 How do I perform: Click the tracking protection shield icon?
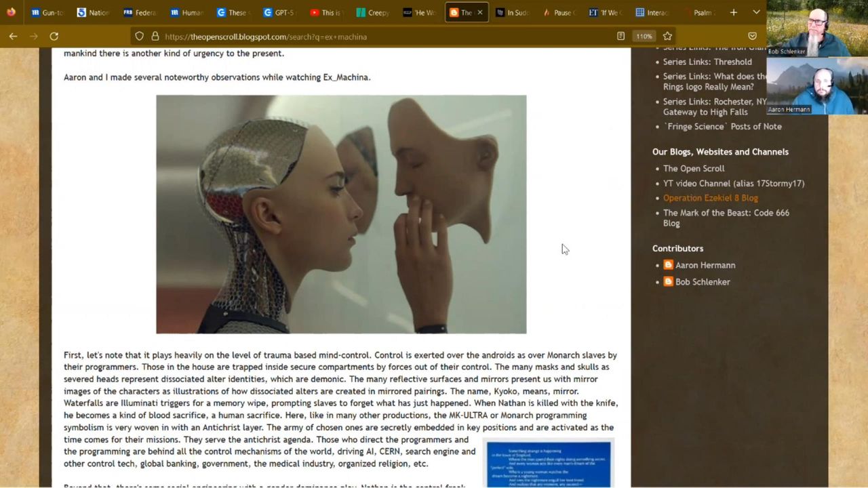tap(139, 37)
